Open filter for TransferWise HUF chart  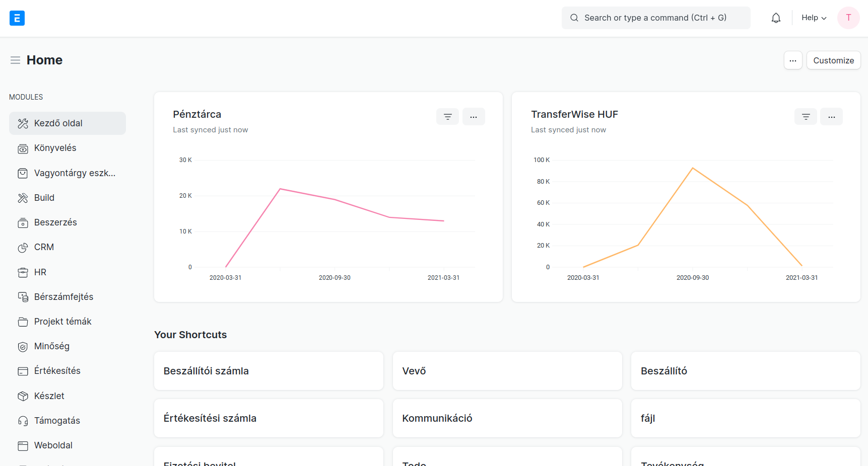tap(806, 117)
